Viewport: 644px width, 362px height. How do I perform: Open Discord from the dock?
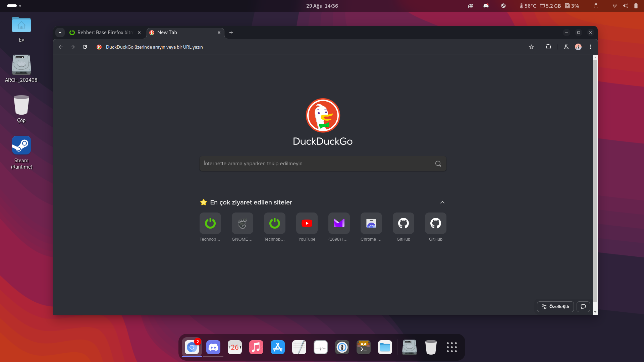coord(213,347)
